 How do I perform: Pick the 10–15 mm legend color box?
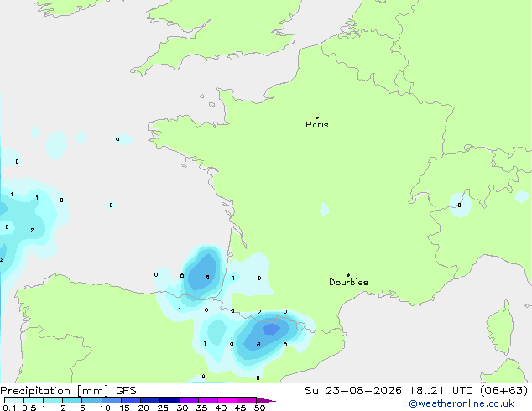click(x=112, y=400)
